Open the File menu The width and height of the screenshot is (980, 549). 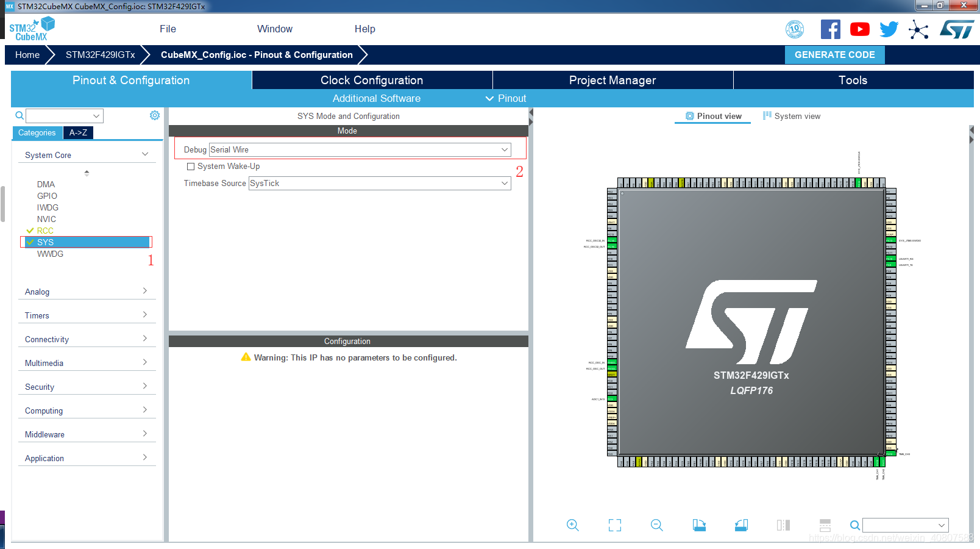[168, 29]
